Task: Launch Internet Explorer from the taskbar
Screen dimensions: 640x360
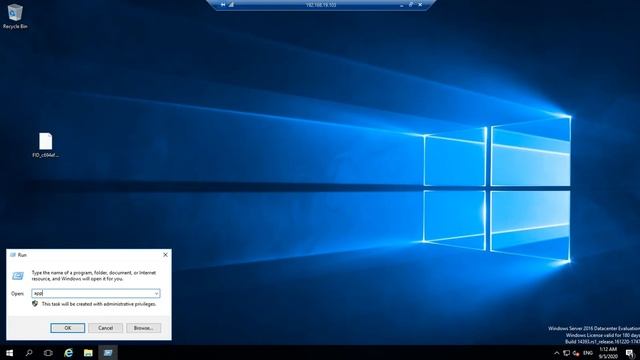Action: click(x=68, y=353)
